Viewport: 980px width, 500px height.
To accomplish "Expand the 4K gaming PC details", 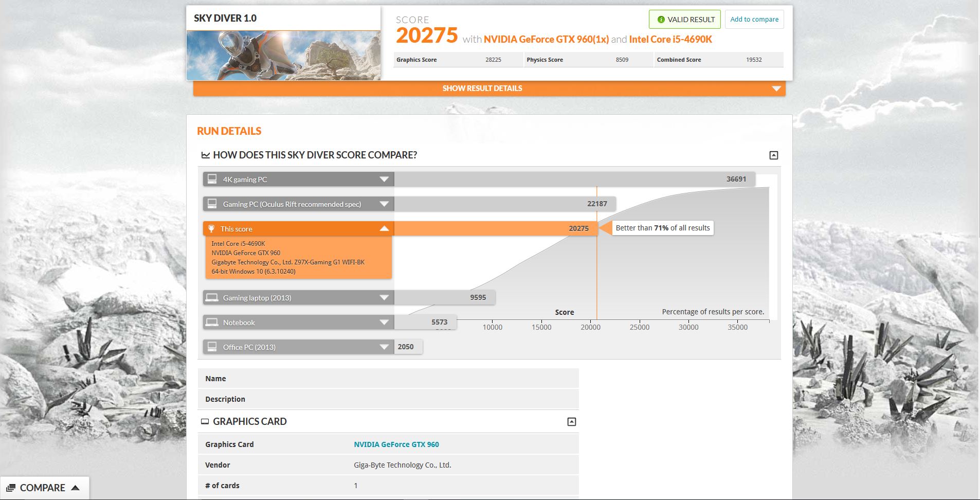I will 384,179.
